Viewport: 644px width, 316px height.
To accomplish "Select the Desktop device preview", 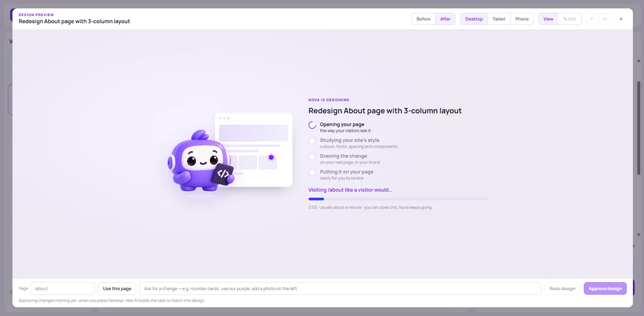I will (x=474, y=19).
